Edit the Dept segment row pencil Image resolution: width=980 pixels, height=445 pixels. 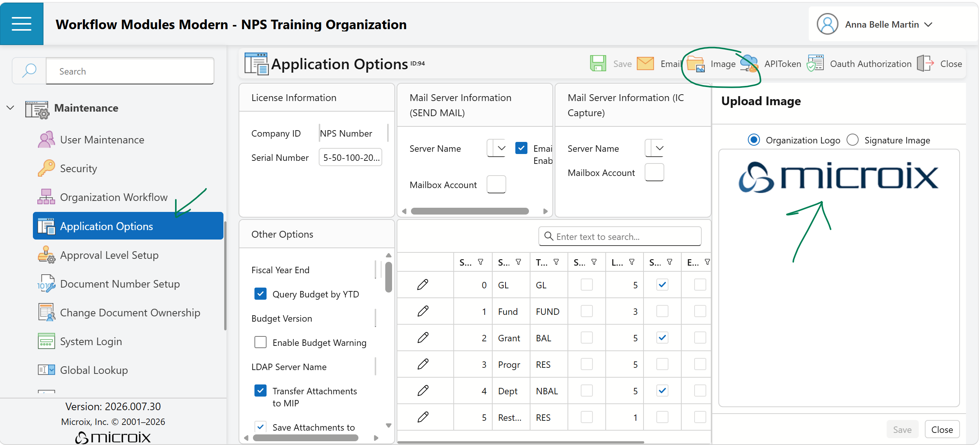[423, 391]
